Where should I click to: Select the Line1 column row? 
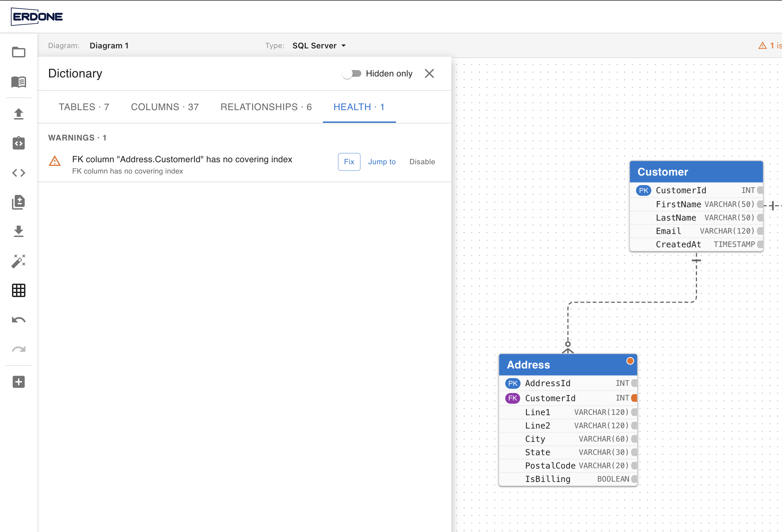tap(568, 412)
